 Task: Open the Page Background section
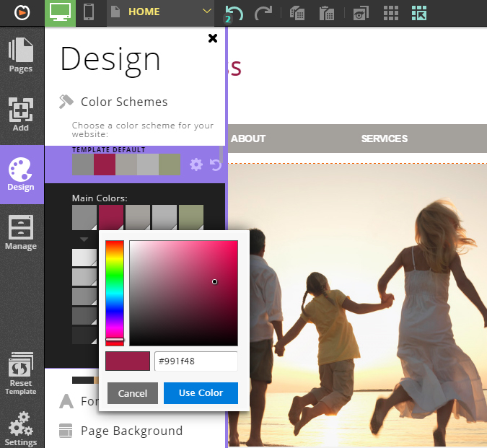pos(121,431)
